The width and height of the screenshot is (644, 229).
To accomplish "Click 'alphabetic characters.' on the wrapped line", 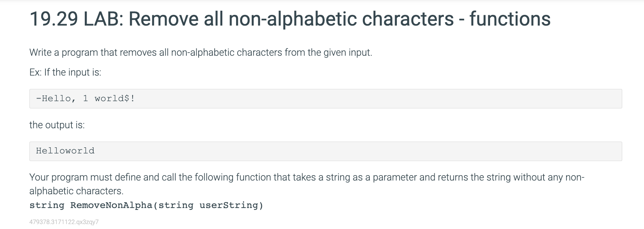I will 76,191.
